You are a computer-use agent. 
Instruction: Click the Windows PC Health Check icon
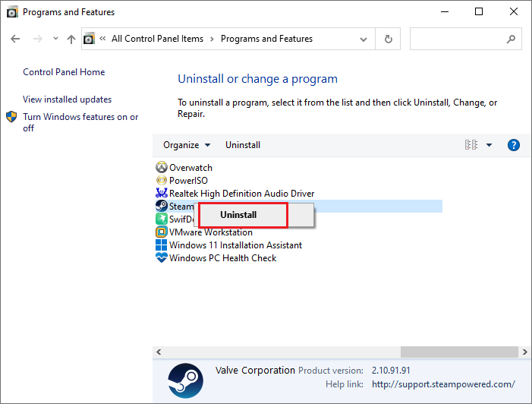tap(162, 257)
